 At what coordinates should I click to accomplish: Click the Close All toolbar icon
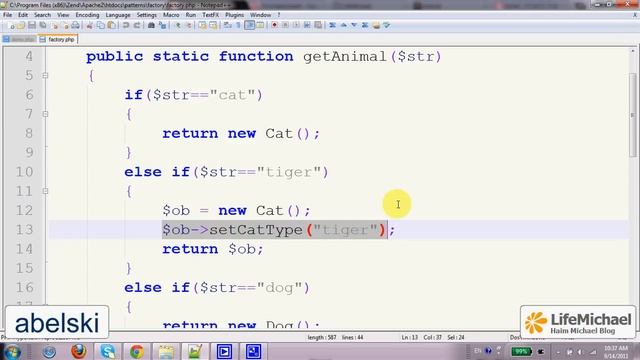(x=65, y=25)
